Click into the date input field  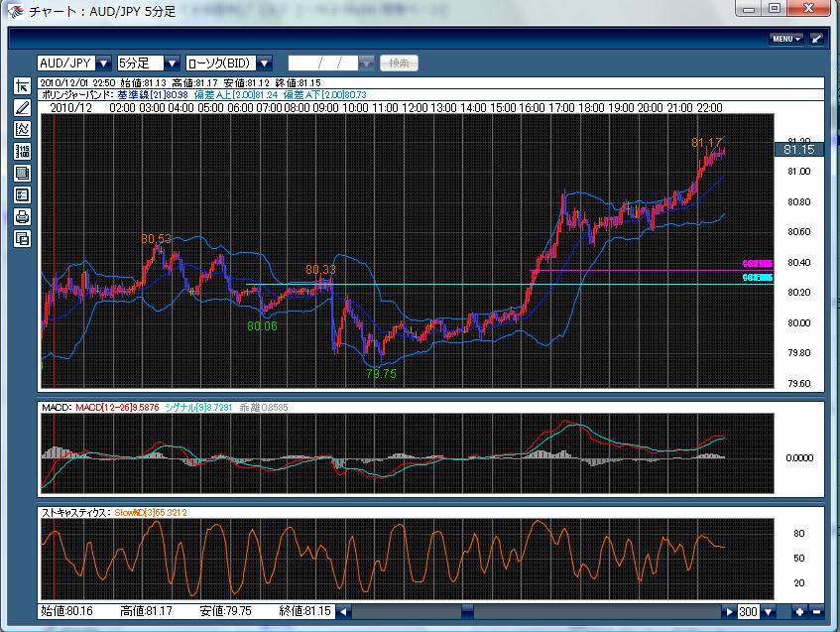[x=323, y=63]
